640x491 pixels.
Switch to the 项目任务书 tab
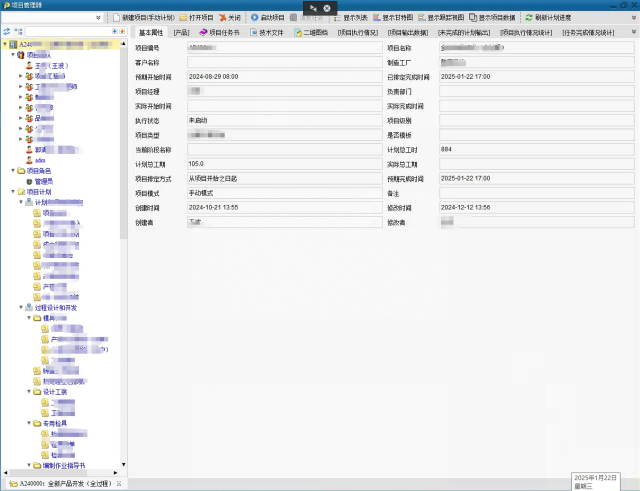click(x=218, y=32)
